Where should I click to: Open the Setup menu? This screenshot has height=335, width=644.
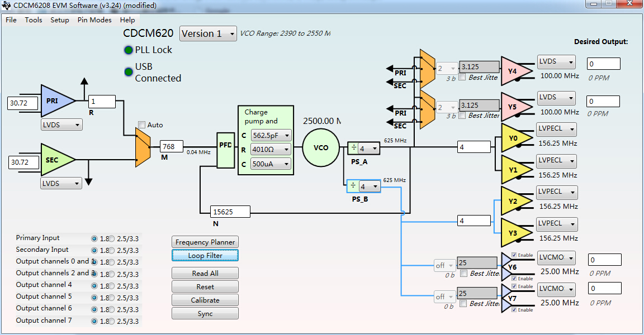(60, 20)
